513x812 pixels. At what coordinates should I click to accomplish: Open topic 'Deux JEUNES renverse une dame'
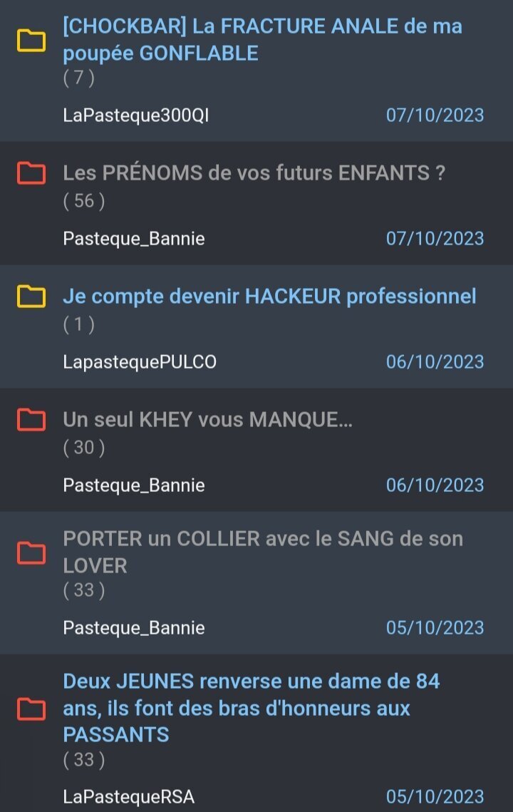pos(251,708)
